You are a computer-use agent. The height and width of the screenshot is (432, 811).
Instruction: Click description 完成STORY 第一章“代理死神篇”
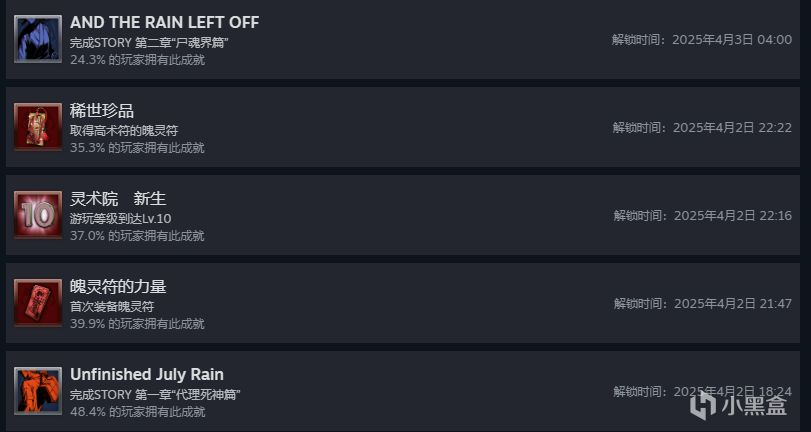coord(155,394)
